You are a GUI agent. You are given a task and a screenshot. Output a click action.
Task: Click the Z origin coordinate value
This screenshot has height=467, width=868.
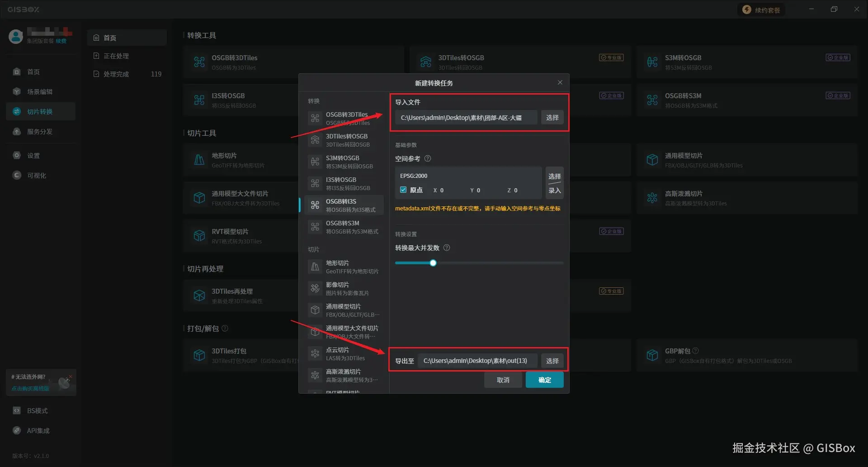click(x=516, y=191)
